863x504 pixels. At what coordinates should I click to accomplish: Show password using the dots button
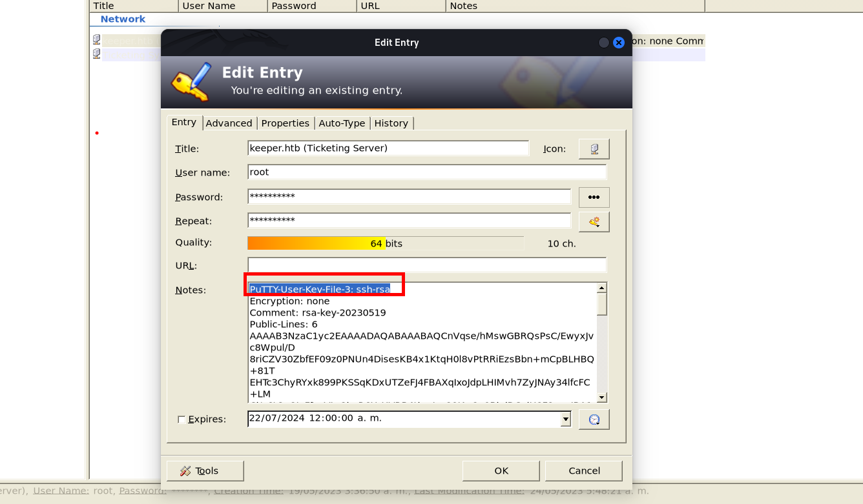point(594,197)
